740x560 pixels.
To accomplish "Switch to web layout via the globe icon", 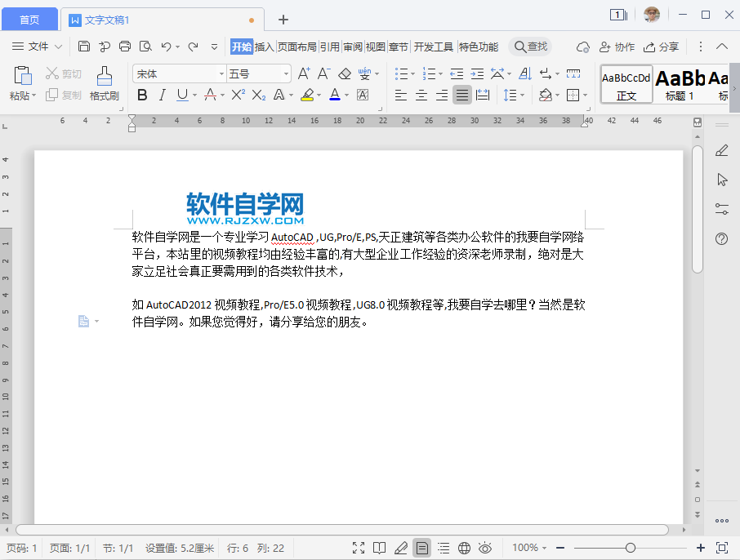I will [464, 548].
